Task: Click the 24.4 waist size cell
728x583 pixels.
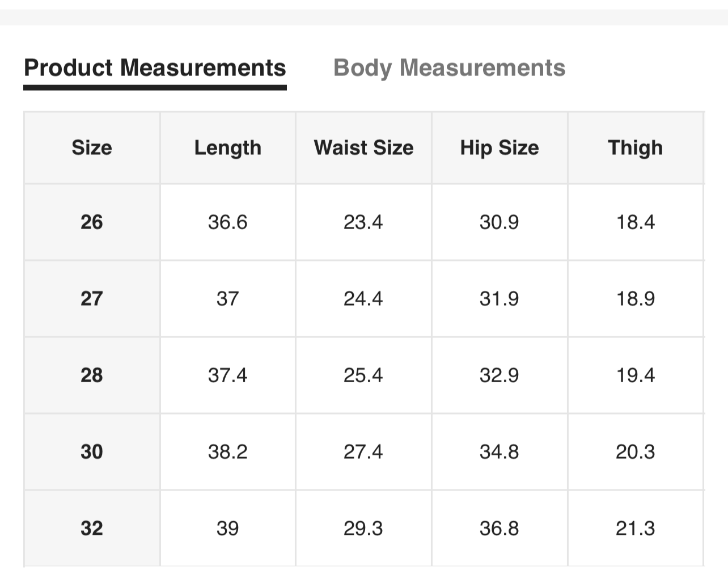Action: point(363,298)
